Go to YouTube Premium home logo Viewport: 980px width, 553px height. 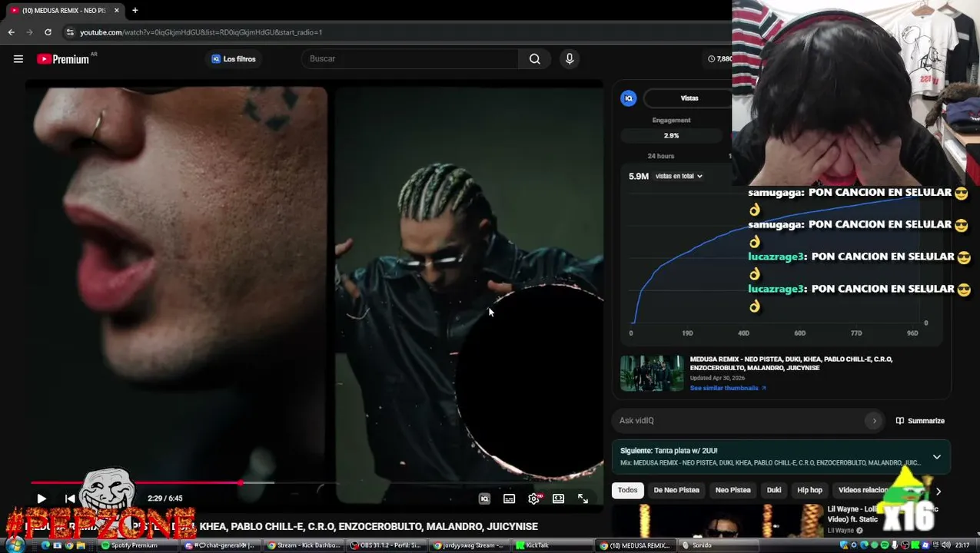pyautogui.click(x=63, y=59)
